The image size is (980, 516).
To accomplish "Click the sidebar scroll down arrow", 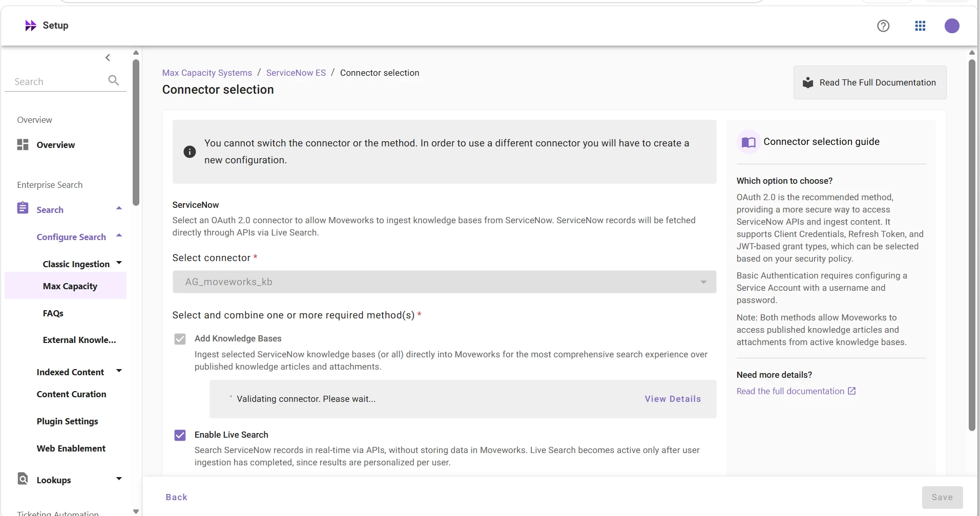I will point(136,511).
